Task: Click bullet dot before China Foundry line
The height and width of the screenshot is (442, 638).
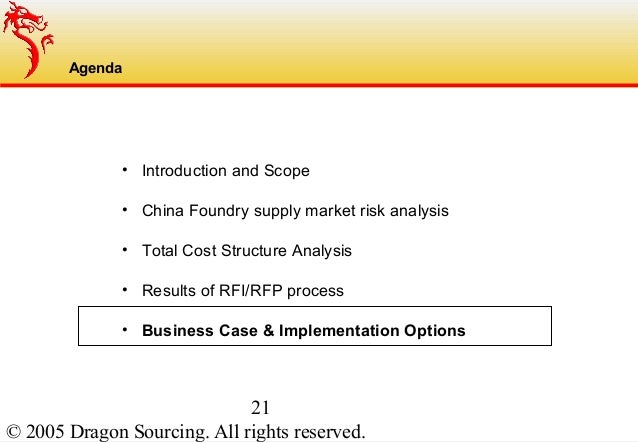Action: tap(125, 210)
